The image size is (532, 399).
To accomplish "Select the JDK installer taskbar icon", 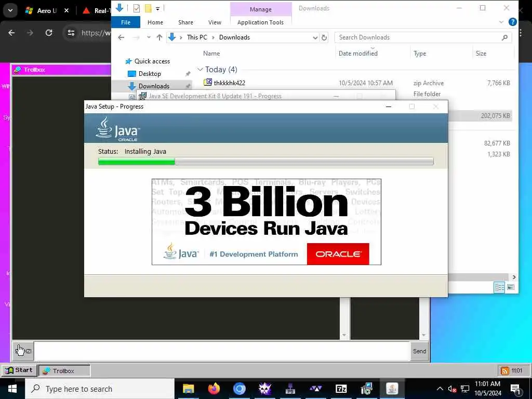I will [x=366, y=389].
